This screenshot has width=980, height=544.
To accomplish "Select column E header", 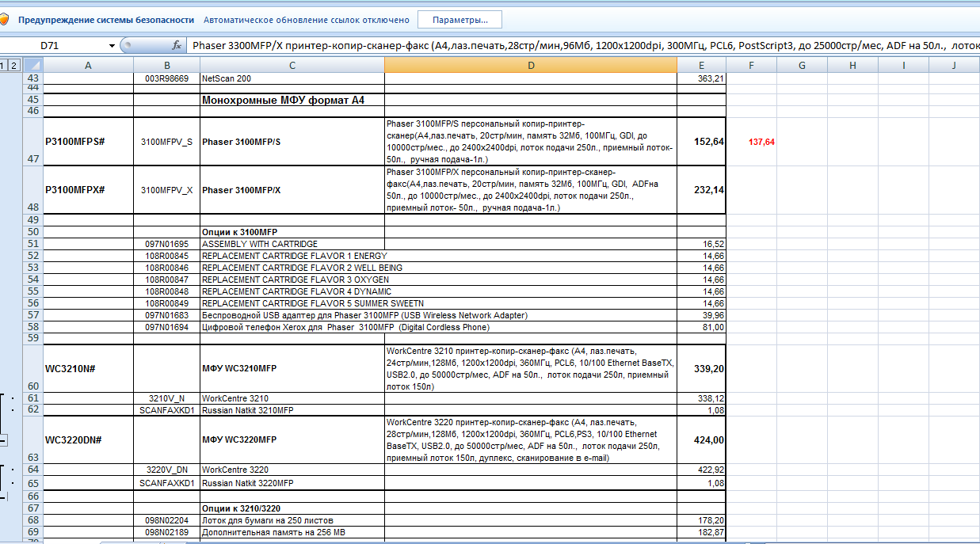I will (701, 65).
